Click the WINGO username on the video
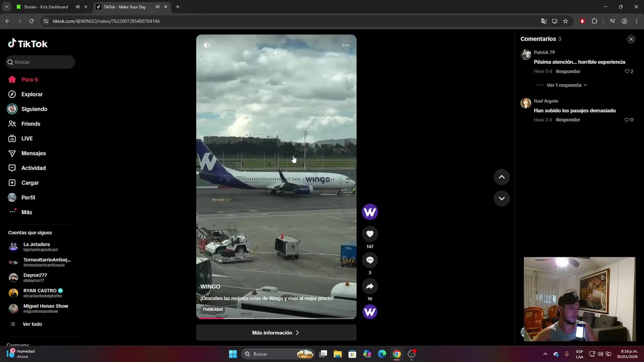The height and width of the screenshot is (362, 644). pos(210,287)
